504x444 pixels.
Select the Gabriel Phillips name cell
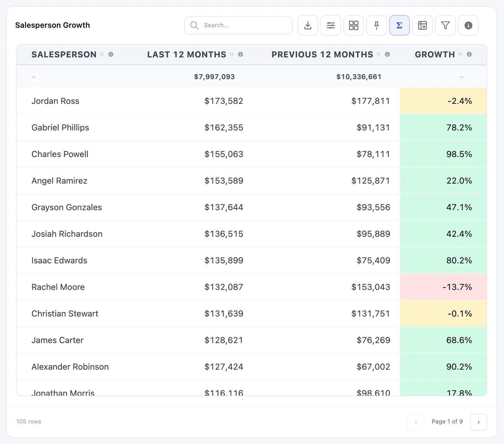[x=60, y=127]
